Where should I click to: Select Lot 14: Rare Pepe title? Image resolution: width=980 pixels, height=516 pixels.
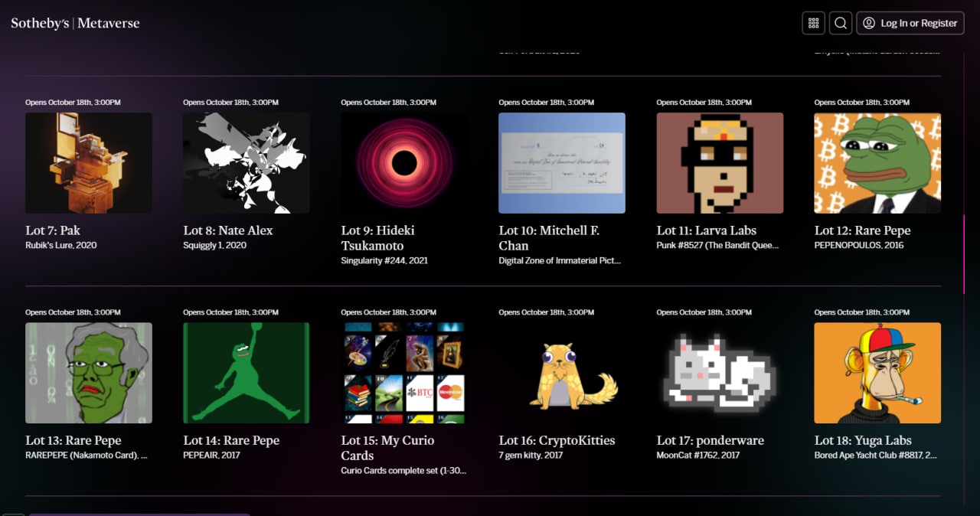(x=231, y=440)
